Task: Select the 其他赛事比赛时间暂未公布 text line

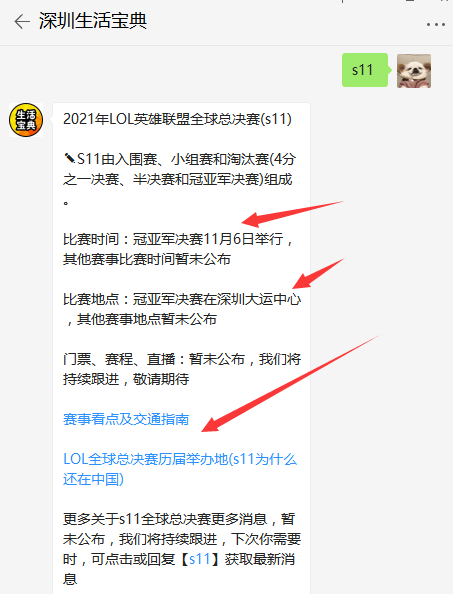Action: click(147, 259)
